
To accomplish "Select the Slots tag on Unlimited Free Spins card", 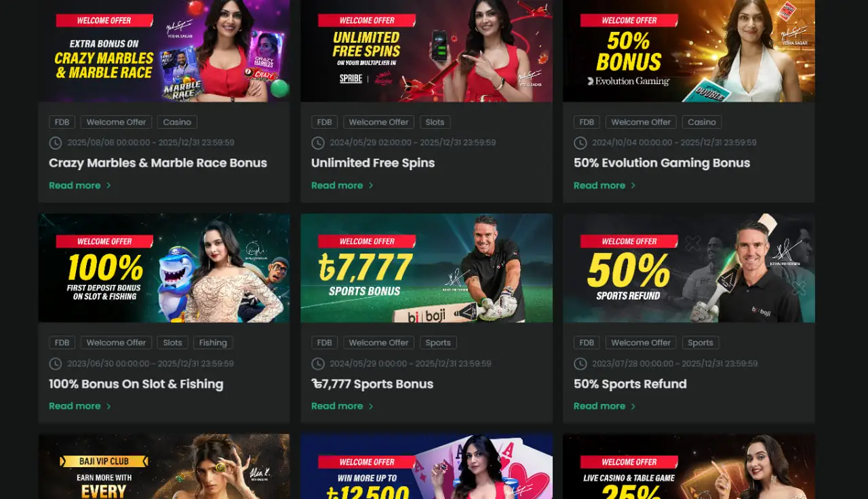I will 435,122.
